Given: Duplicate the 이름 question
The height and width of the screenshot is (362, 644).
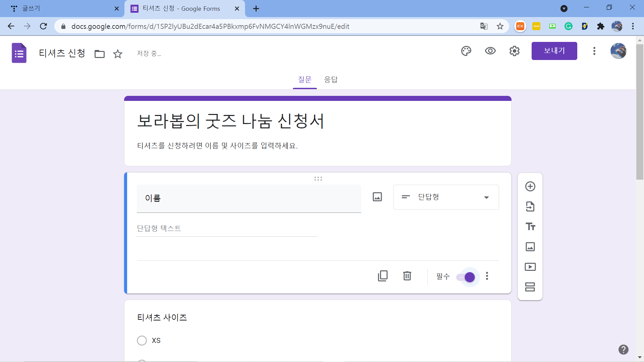Looking at the screenshot, I should click(x=383, y=276).
